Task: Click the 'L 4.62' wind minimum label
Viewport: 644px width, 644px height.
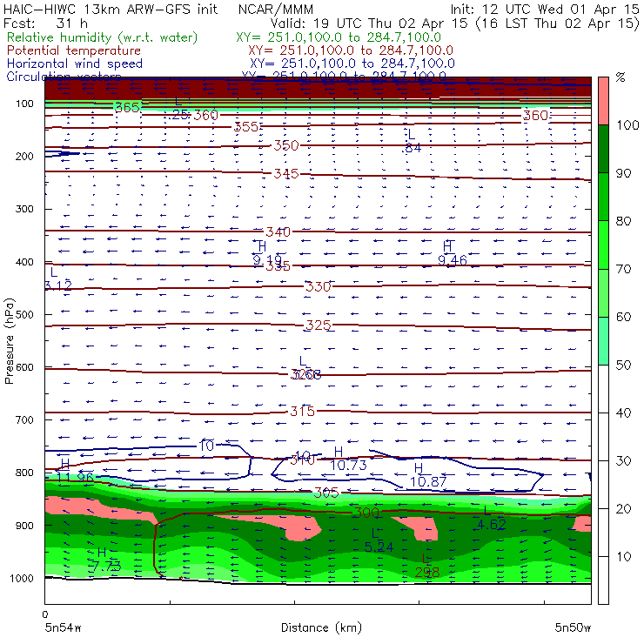Action: click(x=492, y=518)
